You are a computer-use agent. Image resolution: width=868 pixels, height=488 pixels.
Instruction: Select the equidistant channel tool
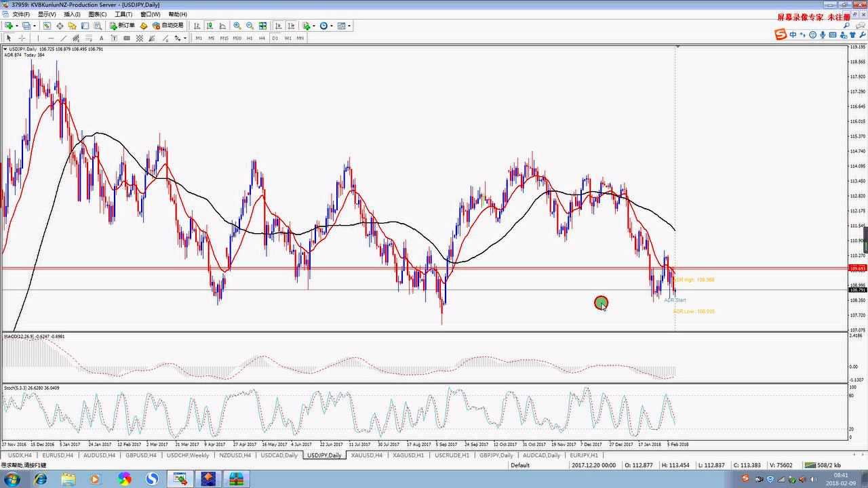76,38
